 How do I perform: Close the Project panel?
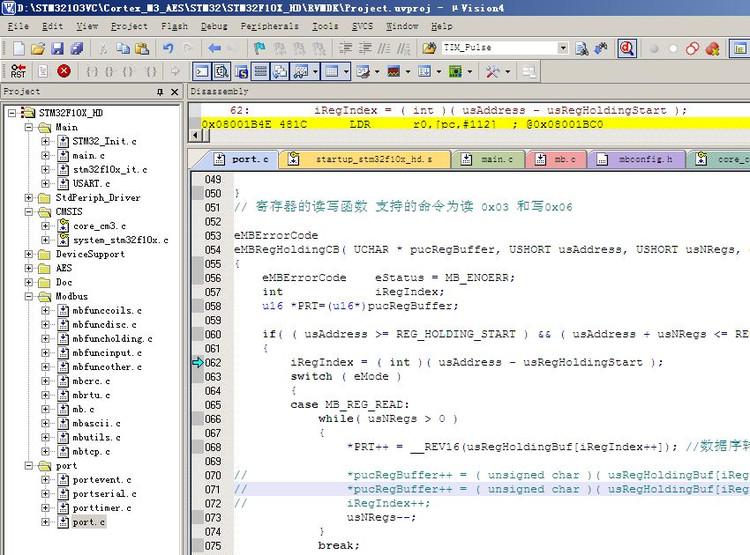pyautogui.click(x=175, y=92)
